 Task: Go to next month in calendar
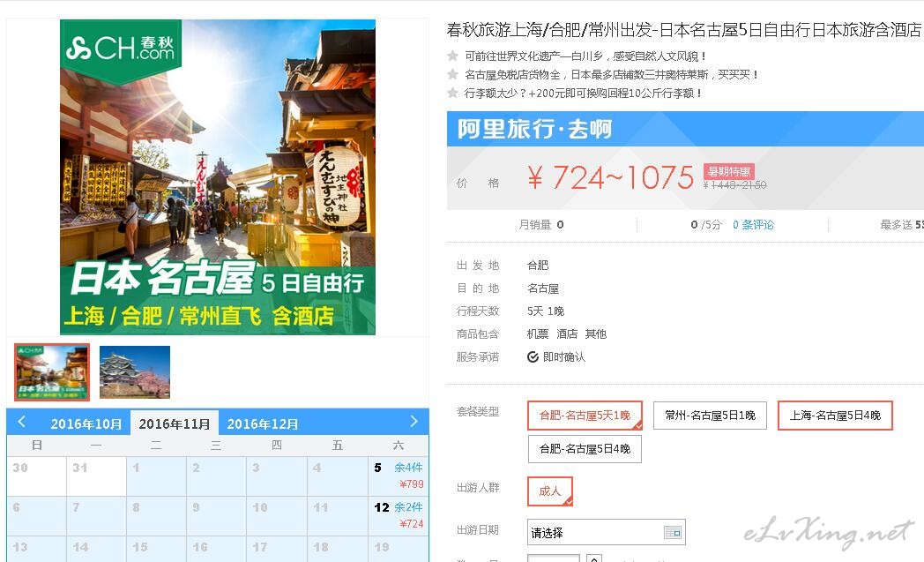[414, 421]
